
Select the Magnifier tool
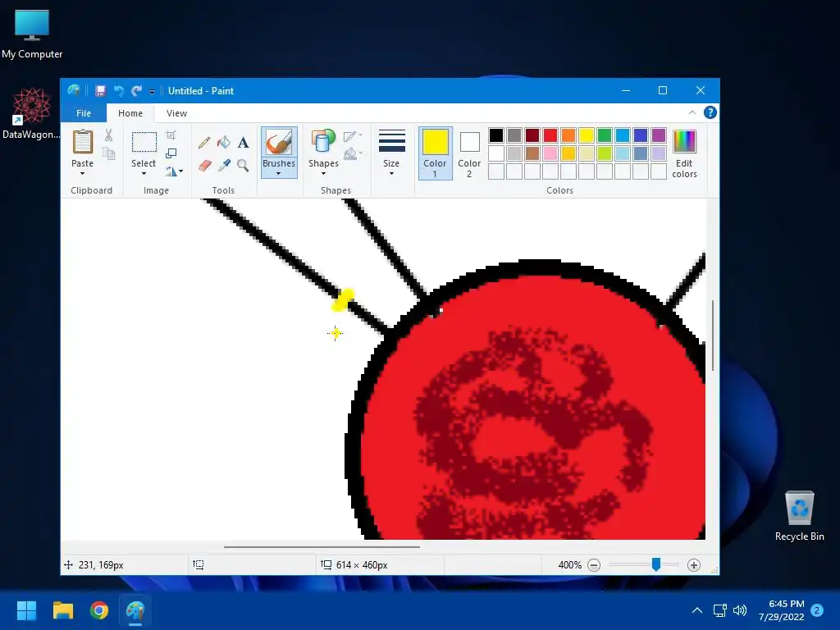pos(243,165)
